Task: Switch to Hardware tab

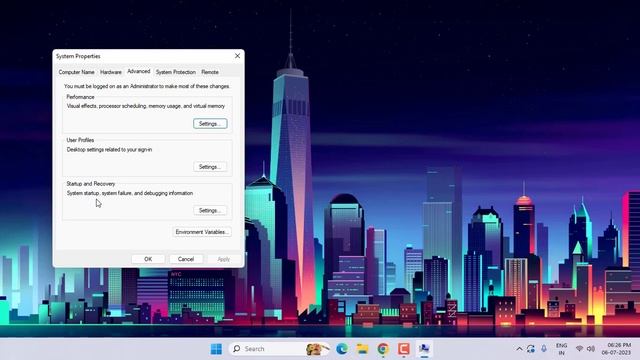Action: pyautogui.click(x=111, y=72)
